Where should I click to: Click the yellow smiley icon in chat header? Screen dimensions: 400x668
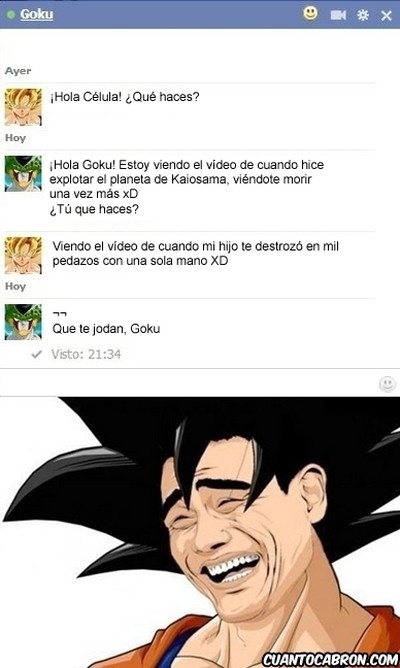(311, 14)
